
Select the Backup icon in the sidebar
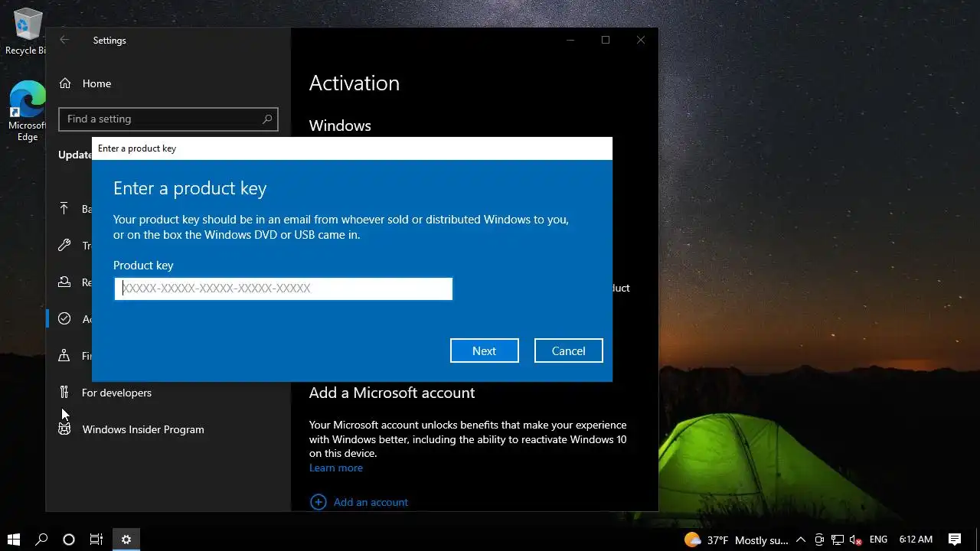coord(65,208)
